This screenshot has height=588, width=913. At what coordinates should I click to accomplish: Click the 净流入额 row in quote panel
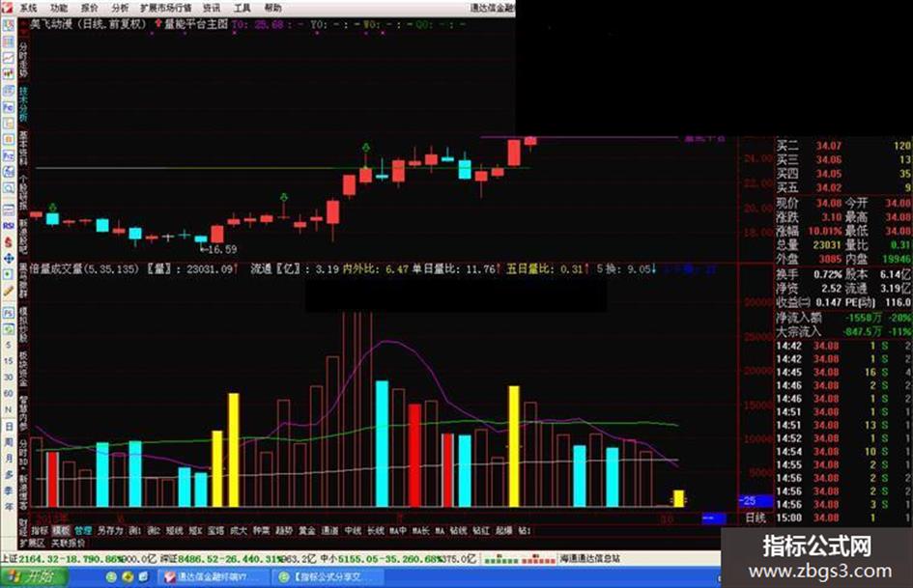click(x=843, y=318)
